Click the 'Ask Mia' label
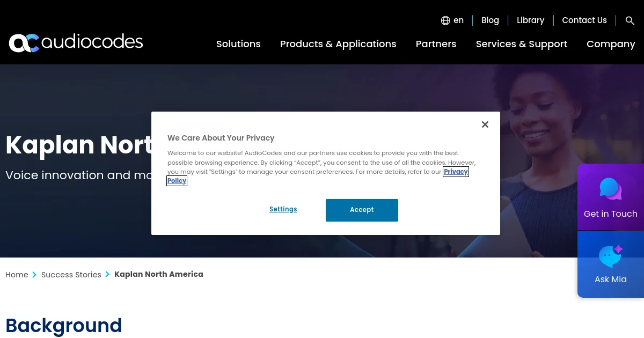644x338 pixels. pos(611,279)
